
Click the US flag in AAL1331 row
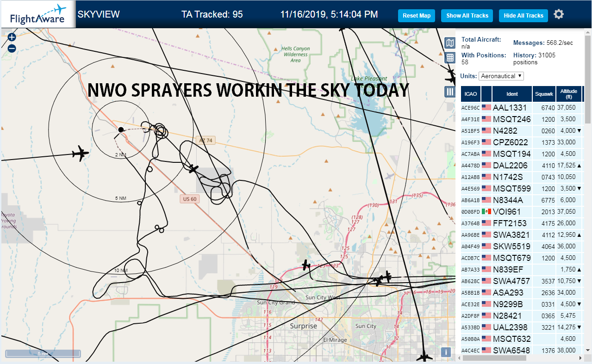coord(486,107)
